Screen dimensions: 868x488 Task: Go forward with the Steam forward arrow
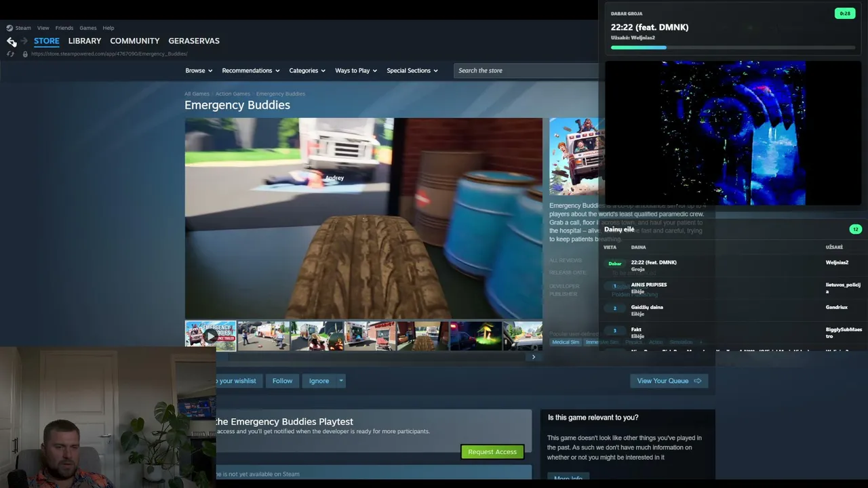click(x=24, y=41)
